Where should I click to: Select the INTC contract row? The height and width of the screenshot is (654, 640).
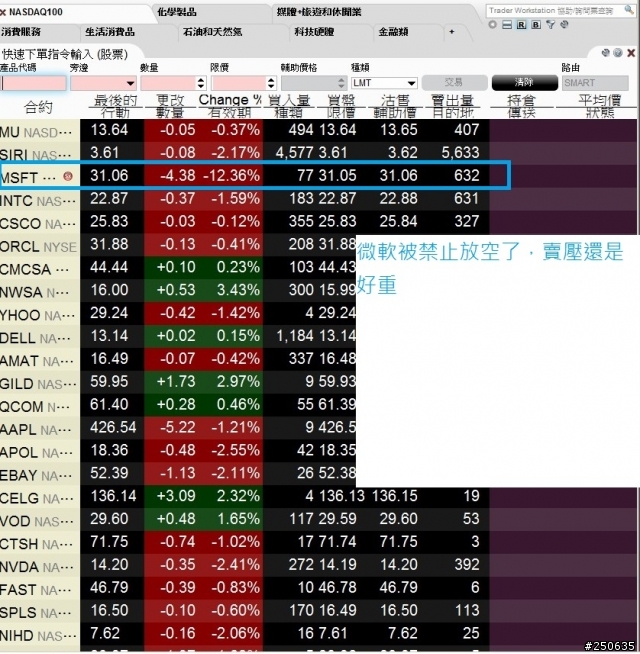pyautogui.click(x=40, y=201)
